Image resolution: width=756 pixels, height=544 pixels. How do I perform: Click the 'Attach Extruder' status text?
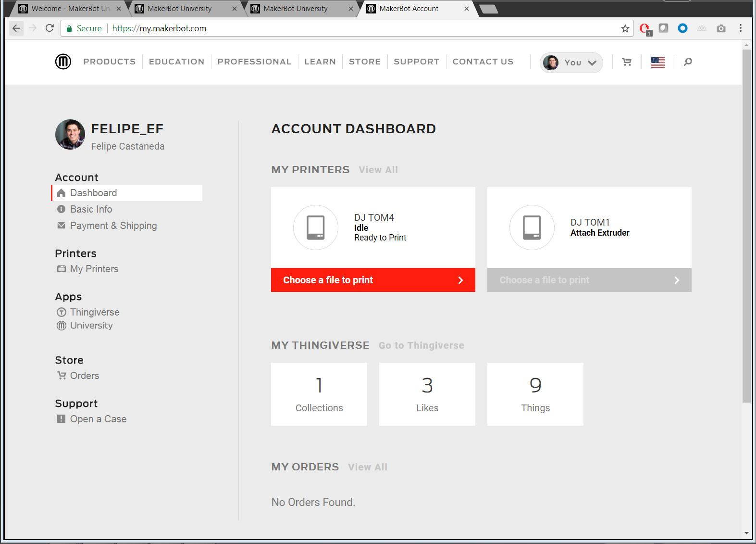tap(600, 233)
